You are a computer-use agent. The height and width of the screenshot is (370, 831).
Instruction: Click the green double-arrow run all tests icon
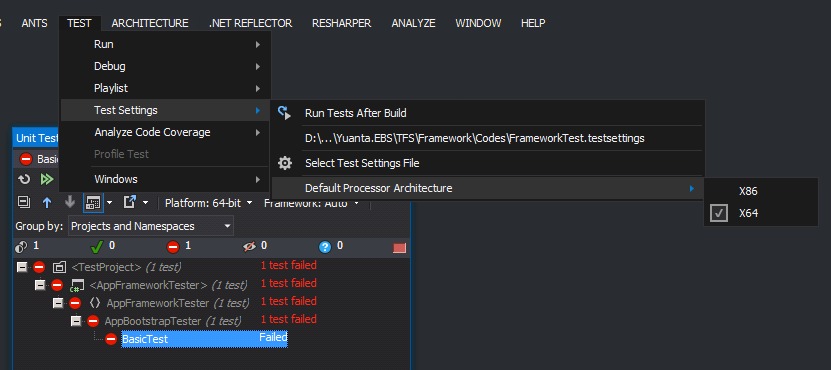pos(47,179)
